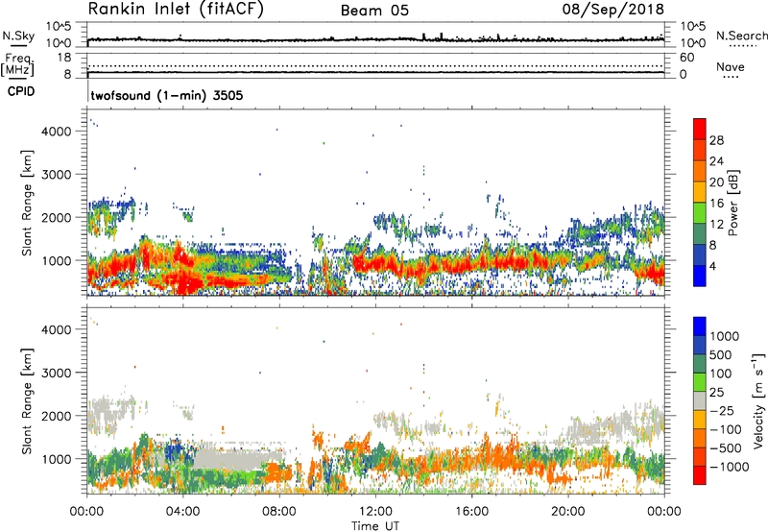768x532 pixels.
Task: Click the 'CPID' row label
Action: pyautogui.click(x=21, y=91)
